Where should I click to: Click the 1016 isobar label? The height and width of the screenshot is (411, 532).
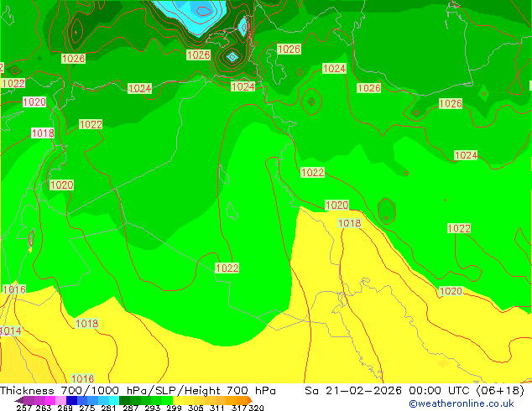click(x=14, y=289)
